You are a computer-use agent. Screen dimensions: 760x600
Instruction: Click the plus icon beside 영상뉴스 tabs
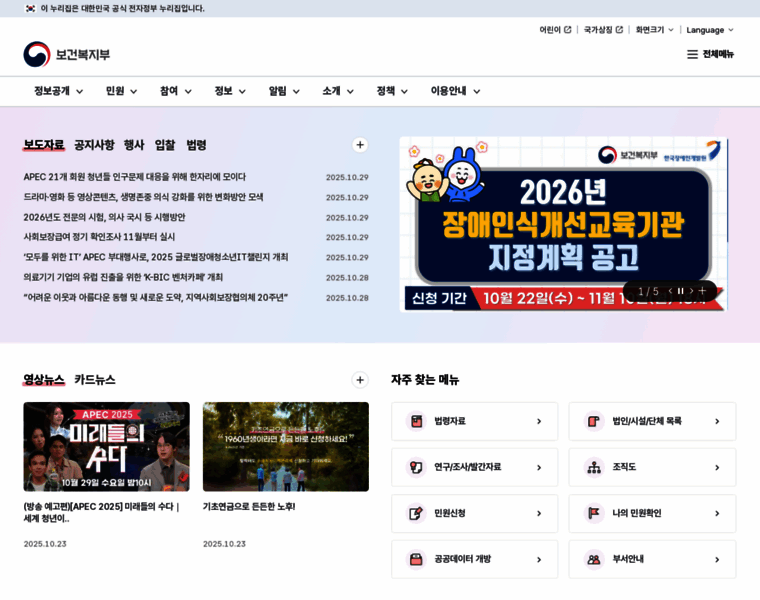[360, 380]
